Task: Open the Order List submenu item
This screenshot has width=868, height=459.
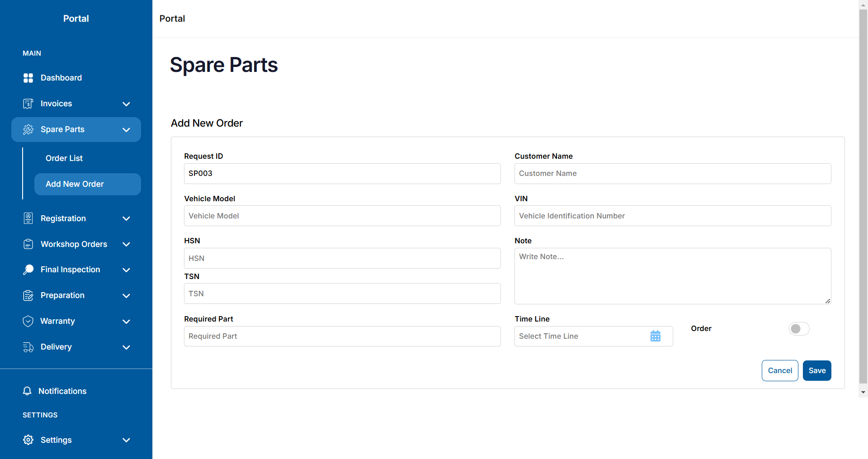Action: click(x=64, y=158)
